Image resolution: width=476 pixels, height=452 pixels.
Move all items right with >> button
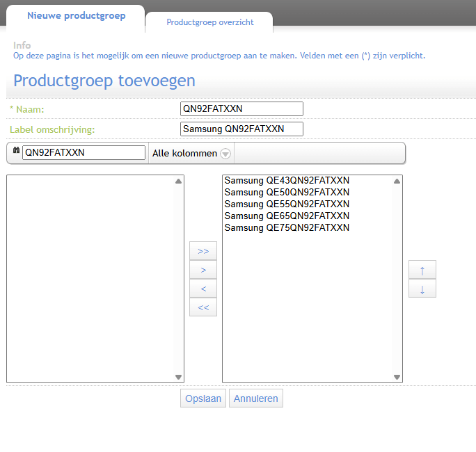(203, 250)
